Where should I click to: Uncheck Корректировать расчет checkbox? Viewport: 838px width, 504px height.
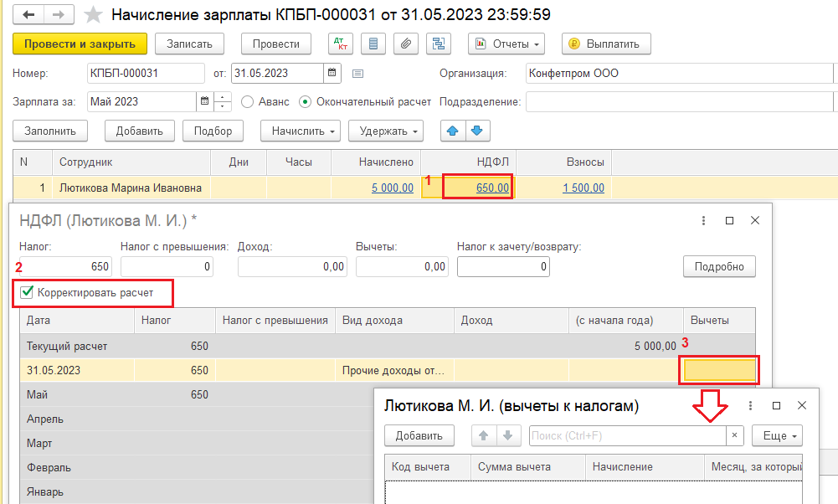tap(27, 292)
